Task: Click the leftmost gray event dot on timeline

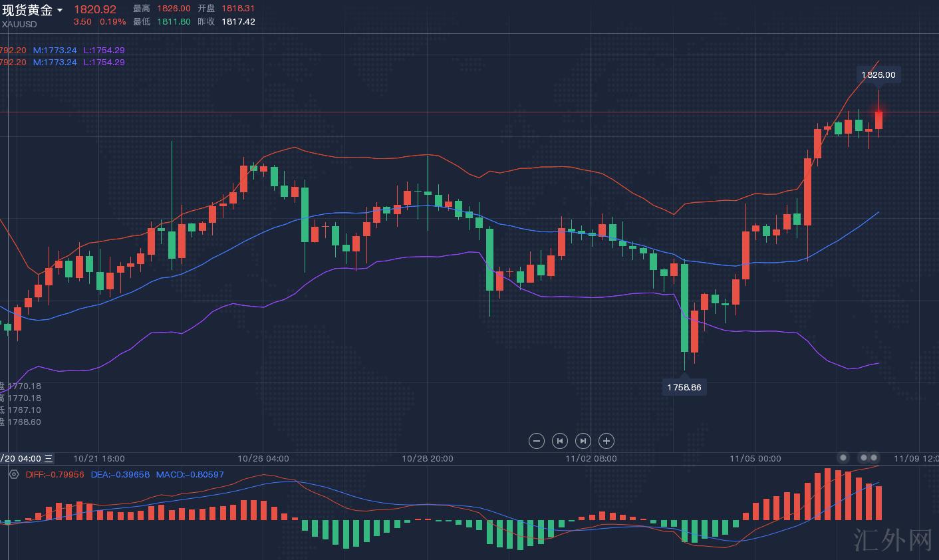Action: (x=843, y=458)
